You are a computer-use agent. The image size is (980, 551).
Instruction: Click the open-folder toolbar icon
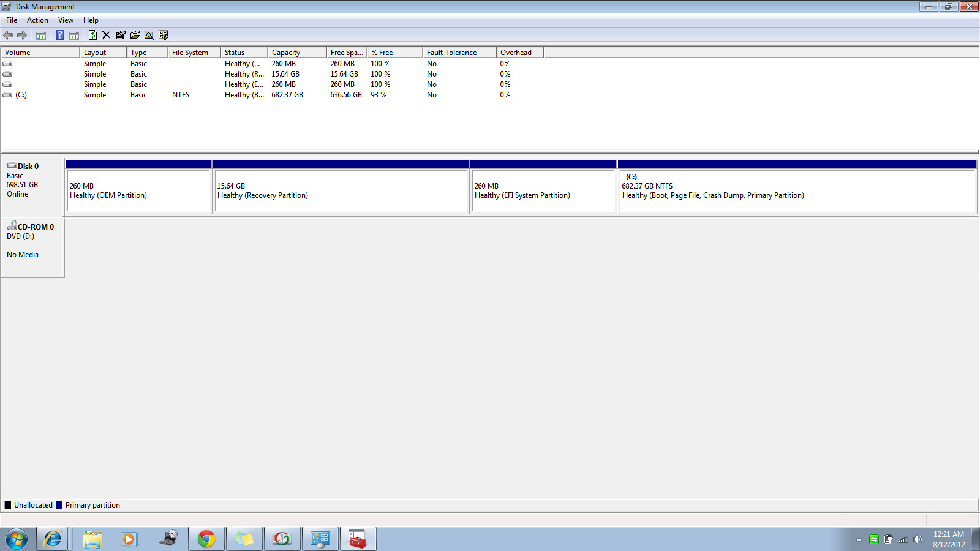pyautogui.click(x=135, y=36)
